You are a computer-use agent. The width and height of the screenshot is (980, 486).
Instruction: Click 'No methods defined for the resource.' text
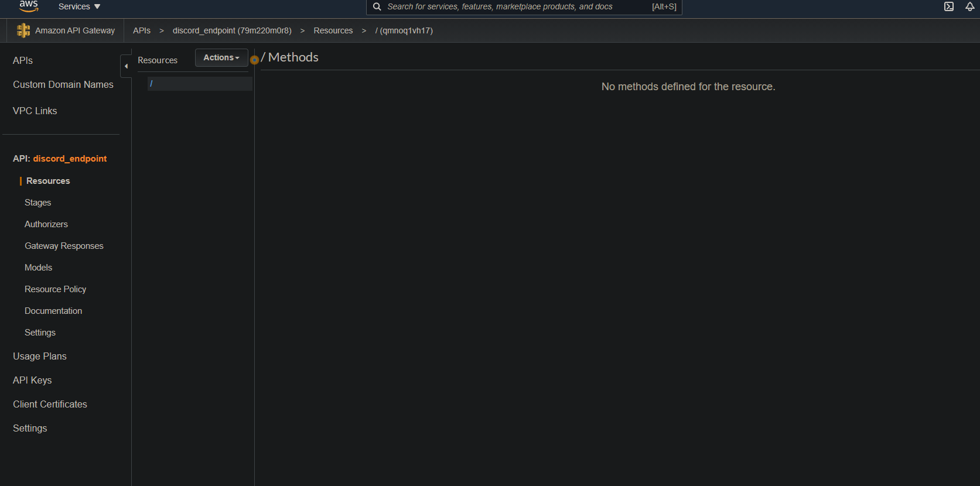click(x=688, y=87)
